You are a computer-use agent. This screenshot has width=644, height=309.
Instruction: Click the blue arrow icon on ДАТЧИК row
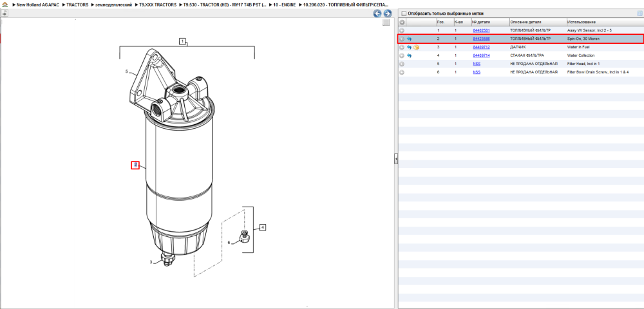point(409,47)
